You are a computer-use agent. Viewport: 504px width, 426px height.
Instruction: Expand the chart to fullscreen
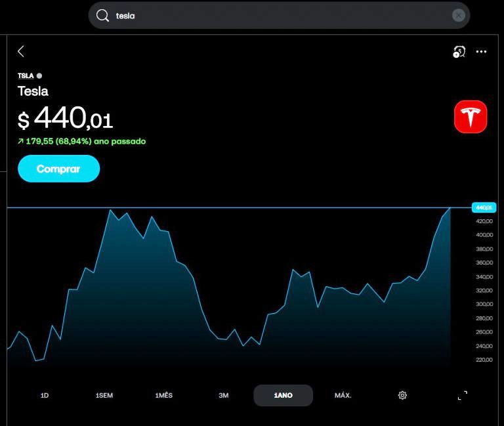462,395
